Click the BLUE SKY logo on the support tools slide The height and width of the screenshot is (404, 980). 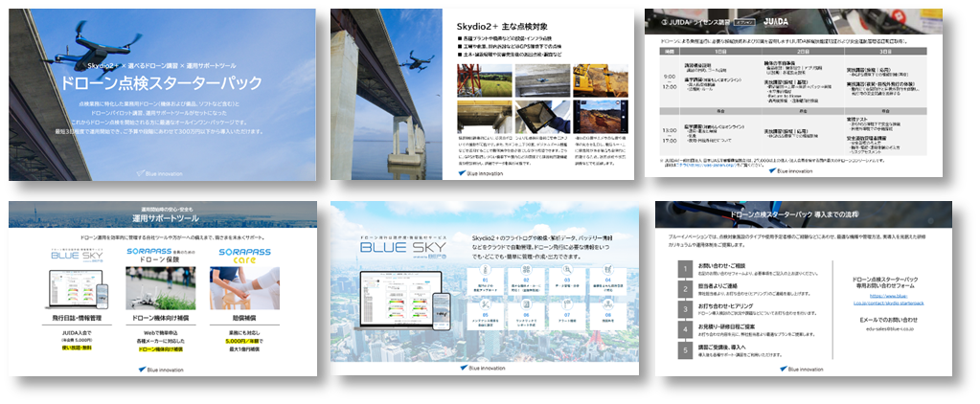(x=79, y=256)
